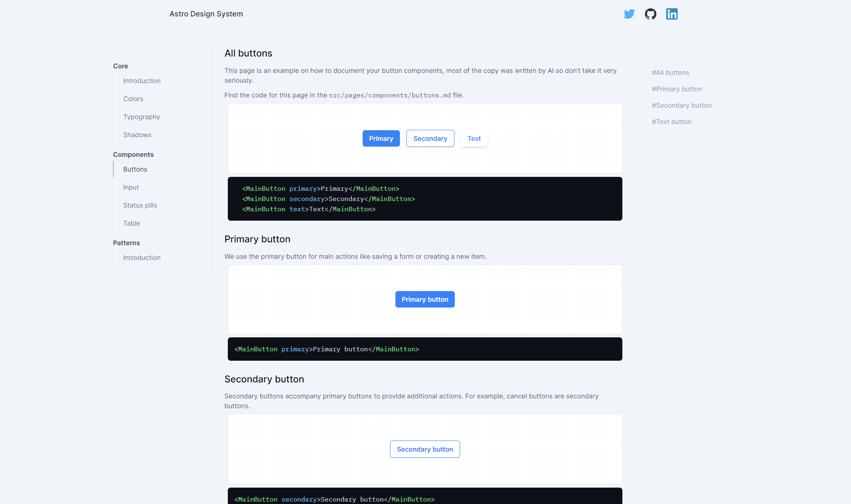The height and width of the screenshot is (504, 851).
Task: Open the Status pills component page
Action: coord(140,205)
